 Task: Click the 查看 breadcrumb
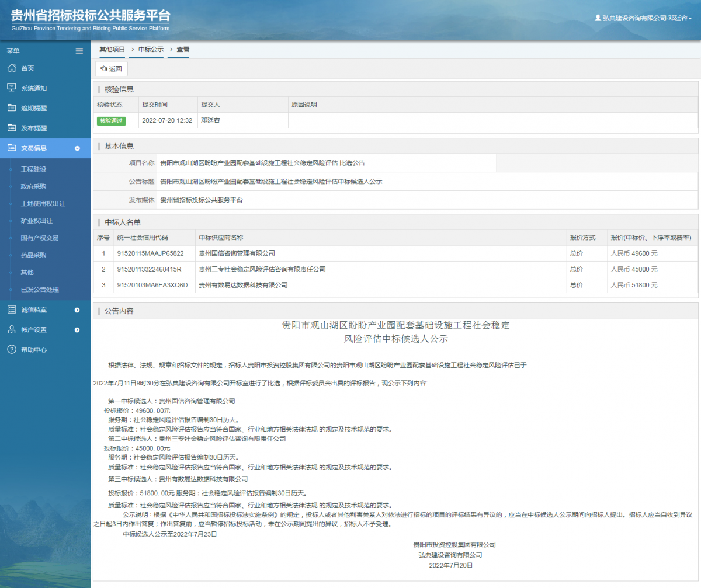click(183, 50)
